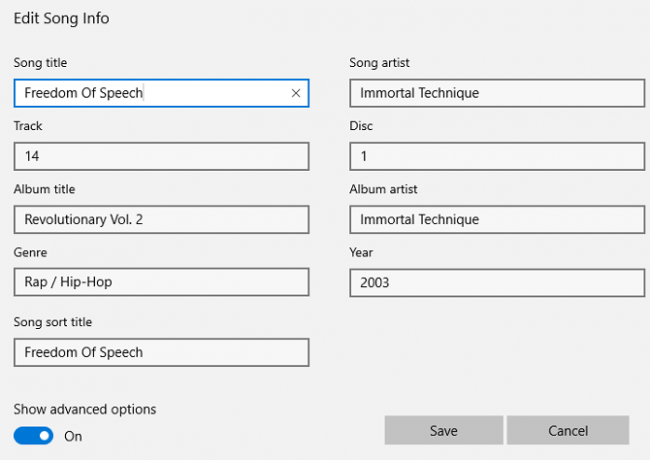Image resolution: width=650 pixels, height=460 pixels.
Task: Cancel editing song info
Action: (568, 431)
